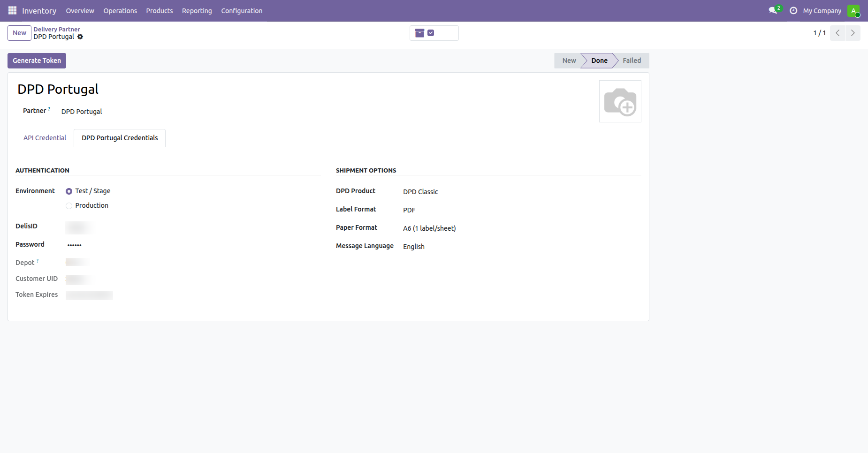The width and height of the screenshot is (868, 453).
Task: Set status to Done in the statusbar
Action: (599, 60)
